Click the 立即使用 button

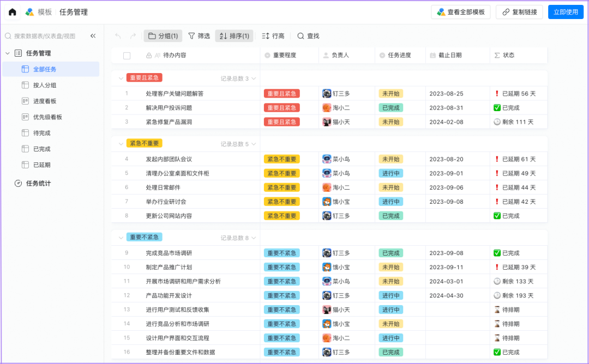(x=566, y=12)
